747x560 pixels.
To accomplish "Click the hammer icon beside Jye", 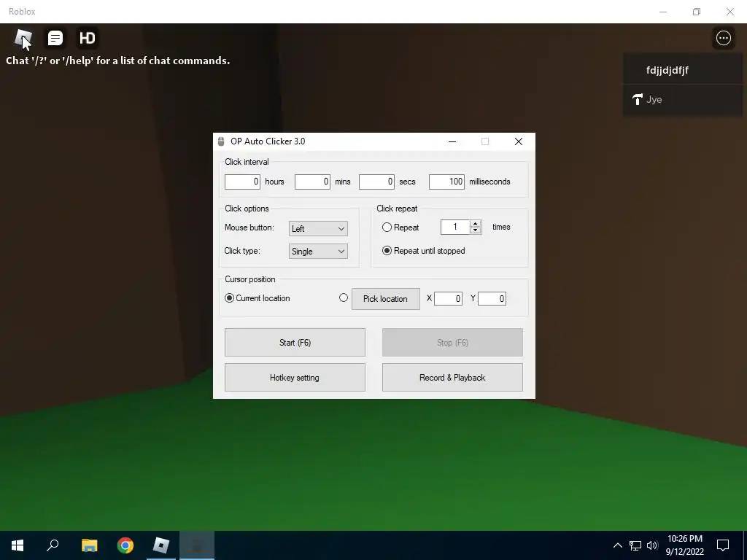I will click(638, 99).
